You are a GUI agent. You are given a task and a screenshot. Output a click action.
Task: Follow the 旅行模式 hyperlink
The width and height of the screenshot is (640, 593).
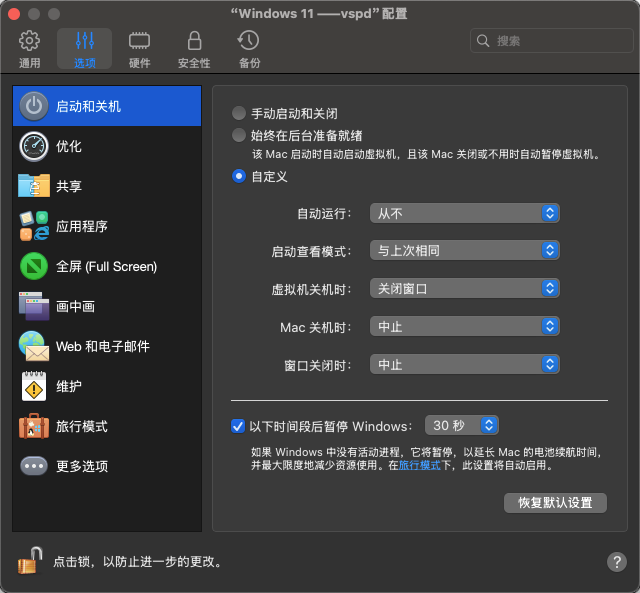(x=419, y=465)
